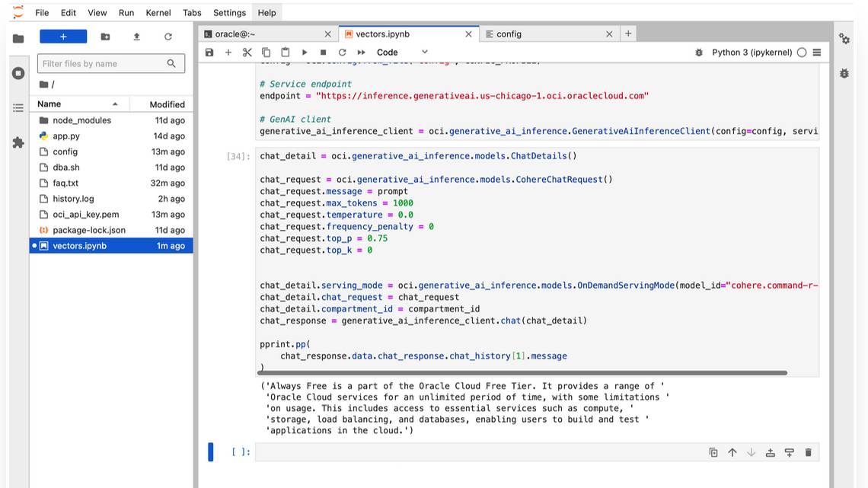Viewport: 868px width, 488px height.
Task: Open the Property Inspector in right sidebar
Action: (844, 39)
